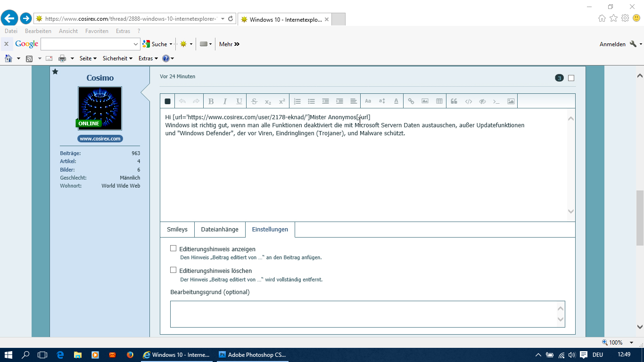Expand the Sicherheit menu
Image resolution: width=644 pixels, height=362 pixels.
point(117,58)
